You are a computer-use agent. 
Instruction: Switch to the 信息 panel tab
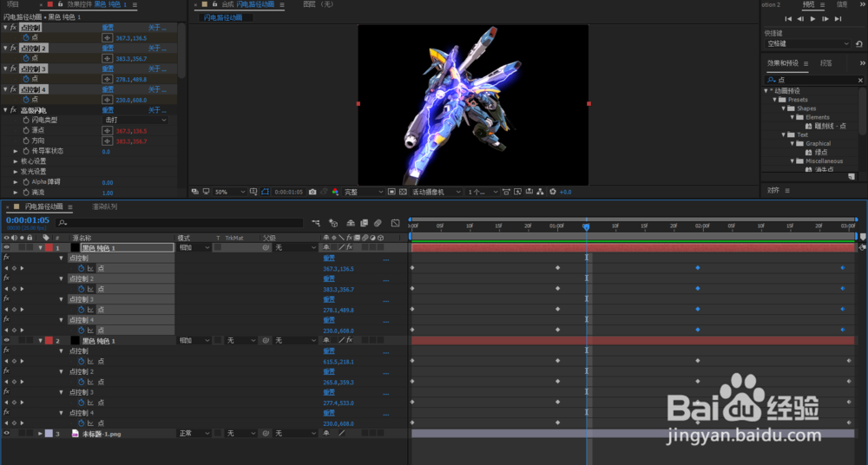tap(842, 4)
